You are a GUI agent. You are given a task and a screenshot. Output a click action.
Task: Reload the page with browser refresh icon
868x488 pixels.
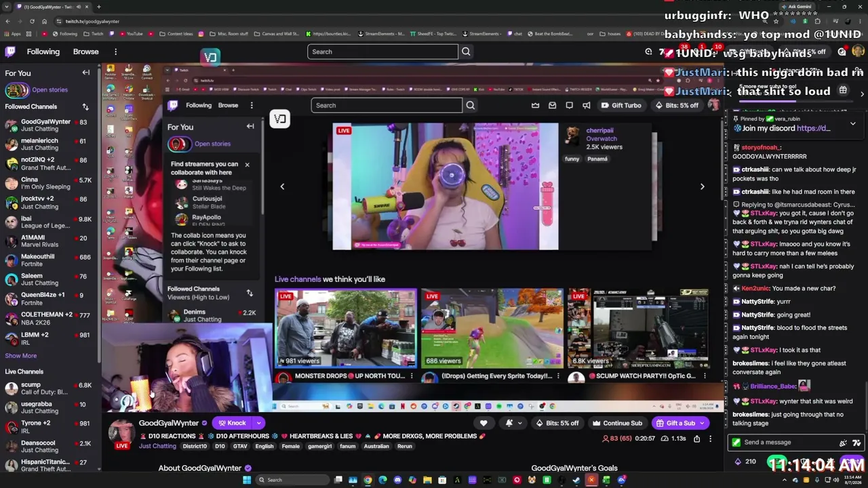31,21
